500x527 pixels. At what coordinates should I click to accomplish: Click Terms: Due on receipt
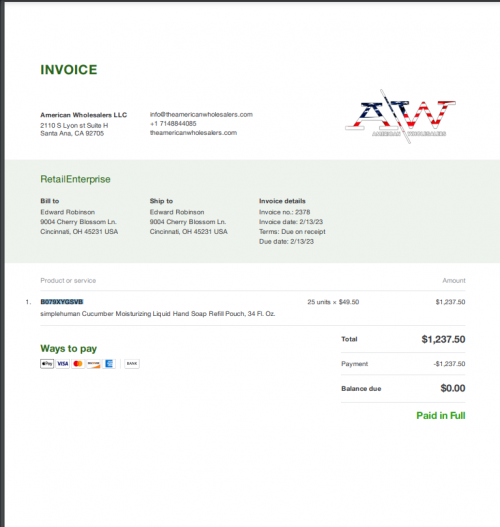[x=292, y=232]
